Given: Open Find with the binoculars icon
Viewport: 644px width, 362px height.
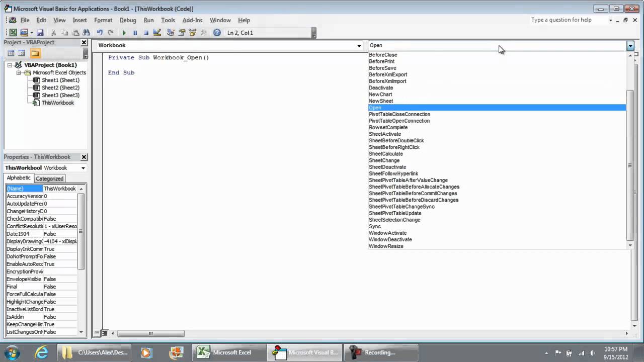Looking at the screenshot, I should (86, 33).
